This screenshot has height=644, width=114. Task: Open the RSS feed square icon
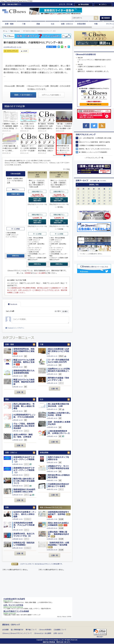102,126
